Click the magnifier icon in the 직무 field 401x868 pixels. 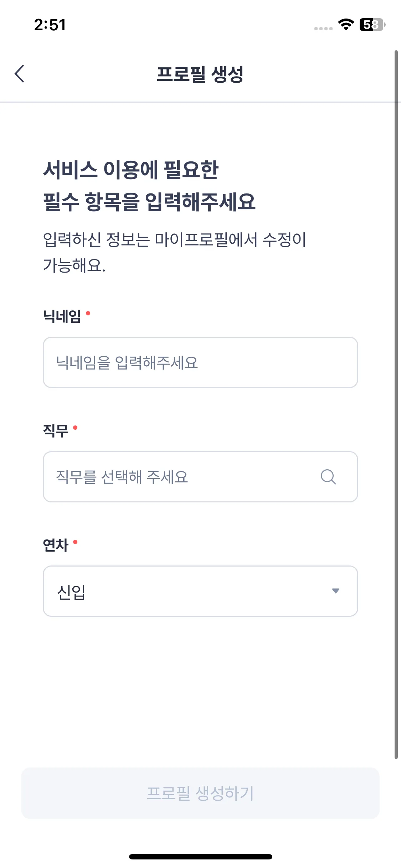click(x=328, y=477)
